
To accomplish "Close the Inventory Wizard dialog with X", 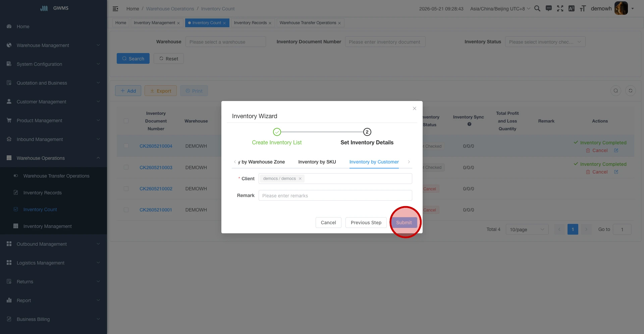I will [415, 108].
